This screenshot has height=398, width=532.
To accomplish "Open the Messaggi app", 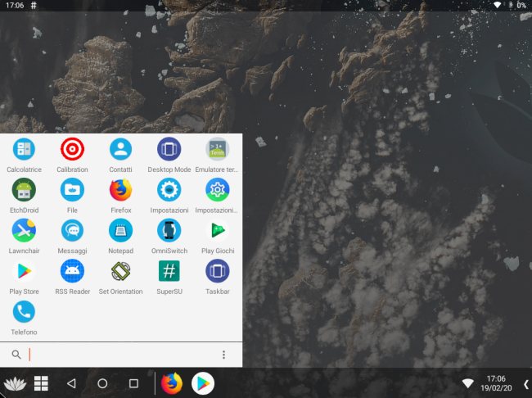I will tap(72, 231).
